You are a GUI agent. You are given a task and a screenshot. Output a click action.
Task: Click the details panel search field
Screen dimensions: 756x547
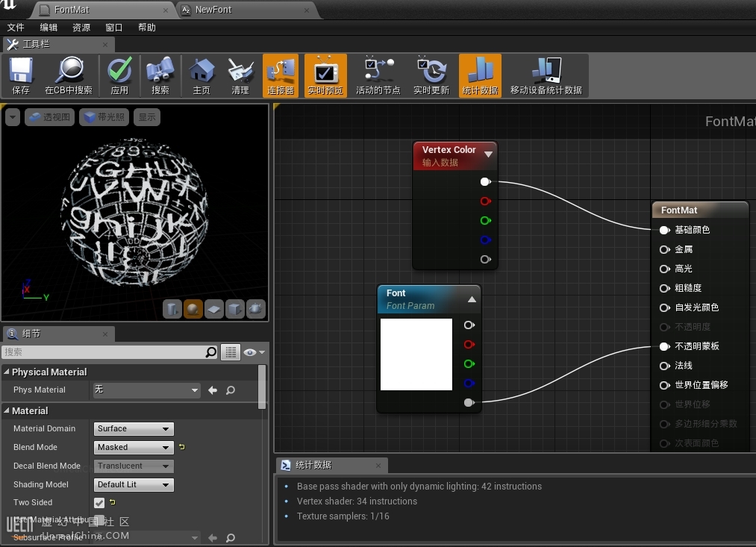[x=110, y=352]
